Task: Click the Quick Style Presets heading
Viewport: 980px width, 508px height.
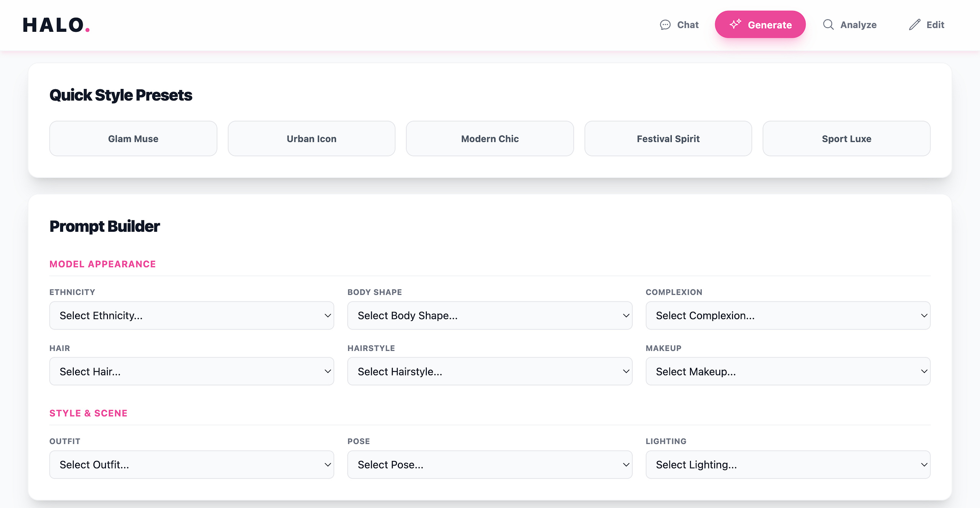Action: click(x=121, y=95)
